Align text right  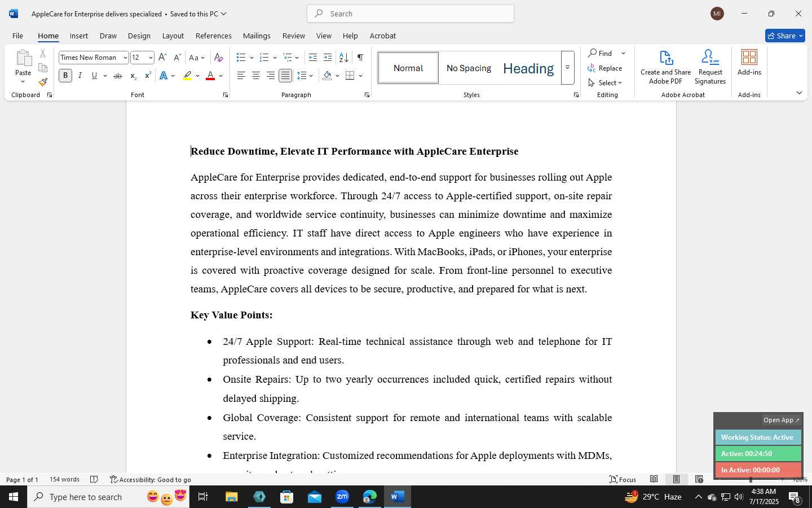(271, 76)
